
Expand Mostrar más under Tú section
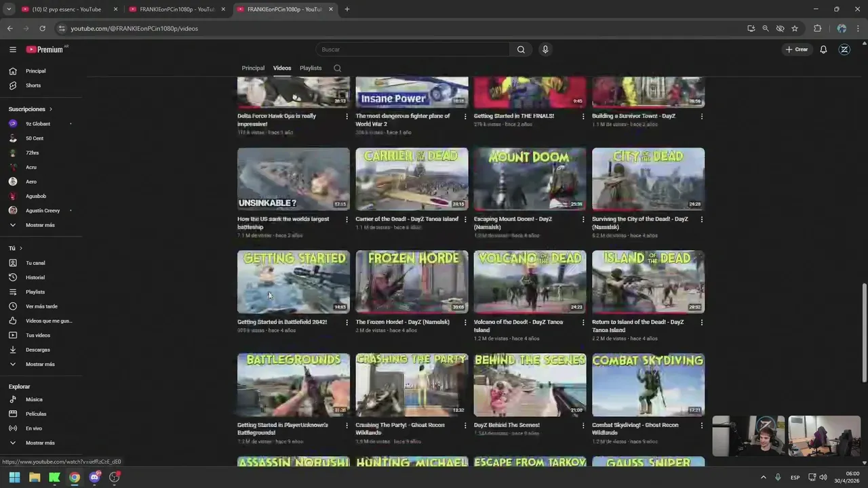coord(41,365)
